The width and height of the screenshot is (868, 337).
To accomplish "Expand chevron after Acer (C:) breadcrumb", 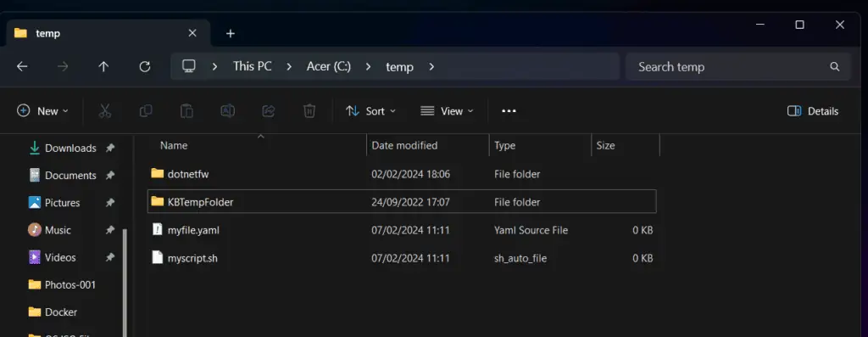I will 368,66.
